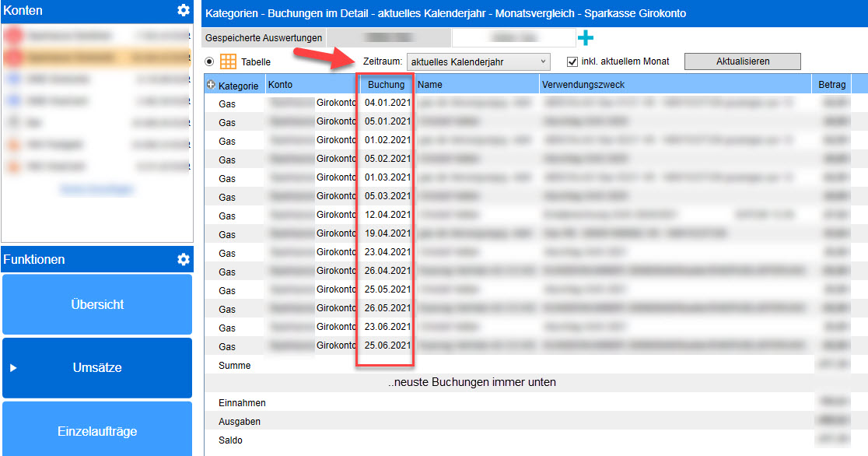Add a new saved evaluation with the plus icon
The image size is (868, 456).
click(x=586, y=37)
